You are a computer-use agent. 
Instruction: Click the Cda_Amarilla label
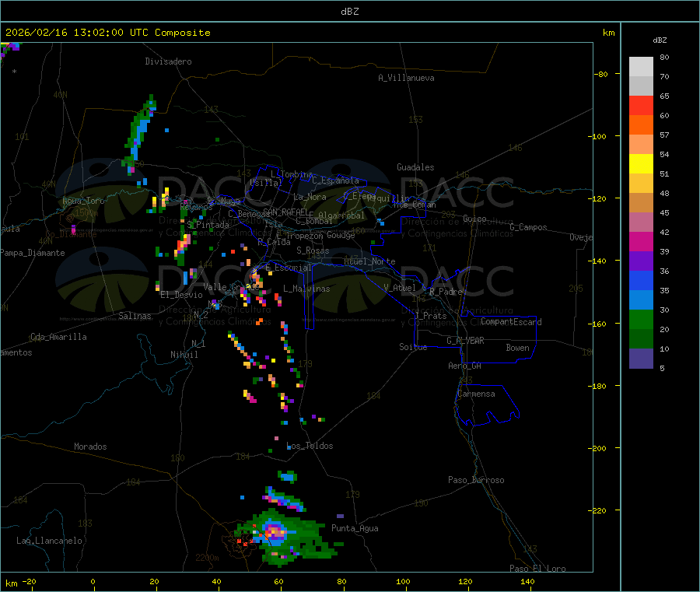click(x=58, y=337)
